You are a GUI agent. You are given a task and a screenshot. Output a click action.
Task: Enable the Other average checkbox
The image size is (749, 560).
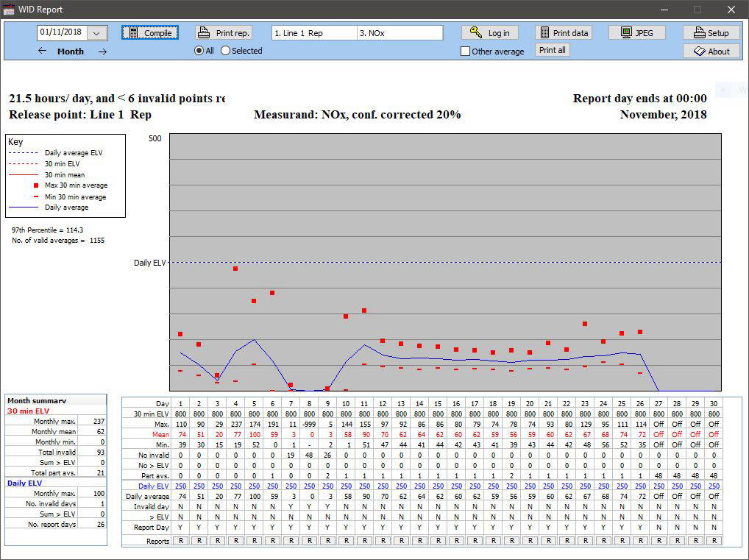465,52
